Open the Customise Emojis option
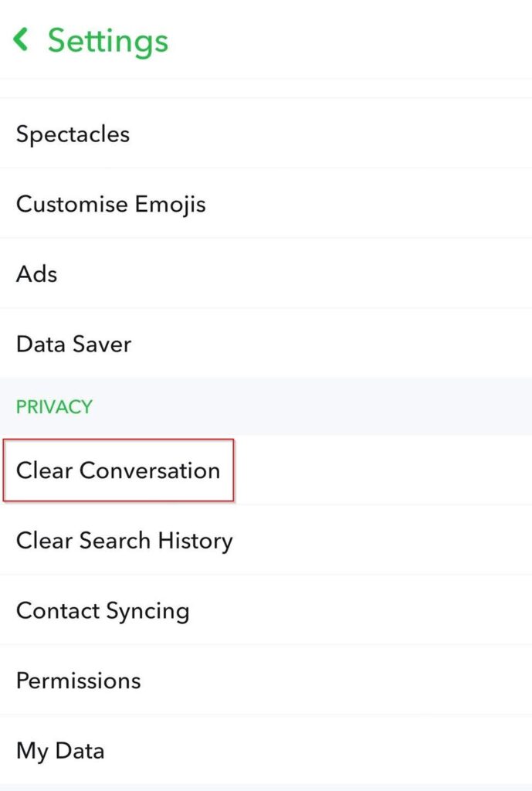The image size is (532, 791). coord(110,205)
